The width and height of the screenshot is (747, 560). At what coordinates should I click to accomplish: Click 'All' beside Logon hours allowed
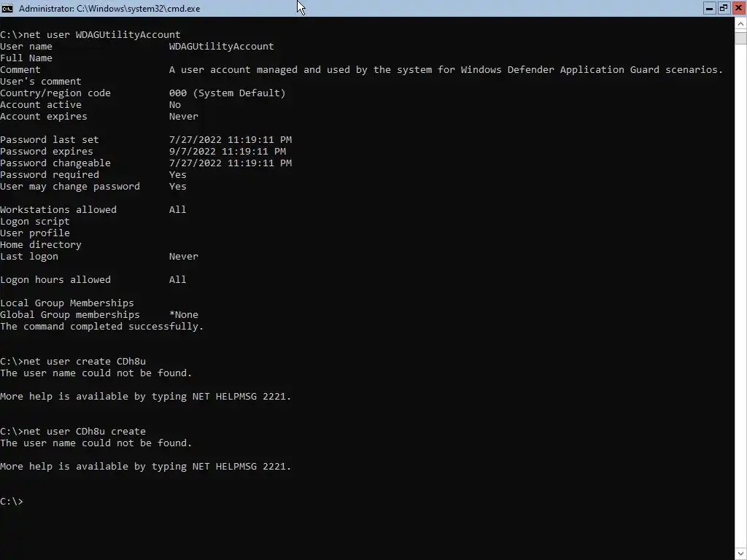click(178, 279)
